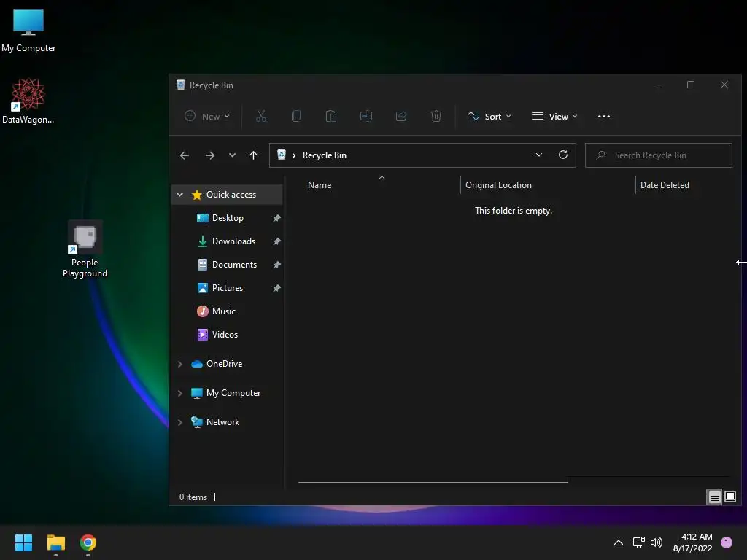Click the Rename icon in toolbar
This screenshot has height=560, width=747.
tap(366, 116)
